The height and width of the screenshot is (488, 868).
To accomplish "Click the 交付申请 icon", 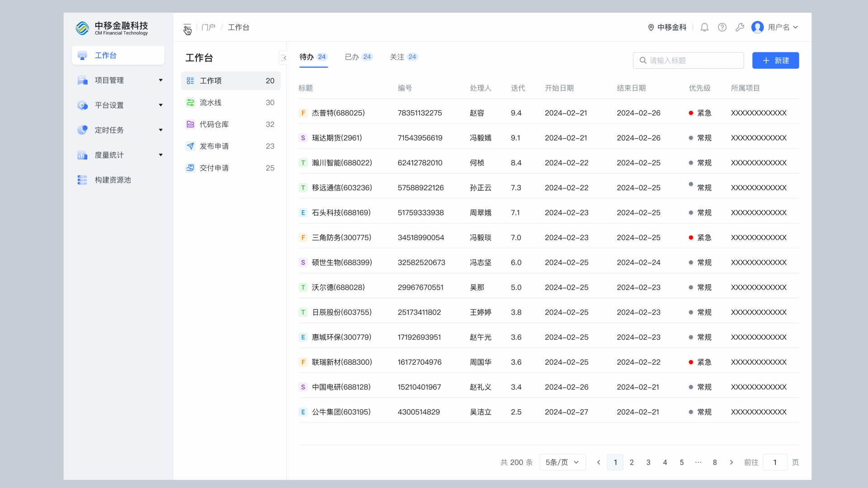I will [x=190, y=168].
